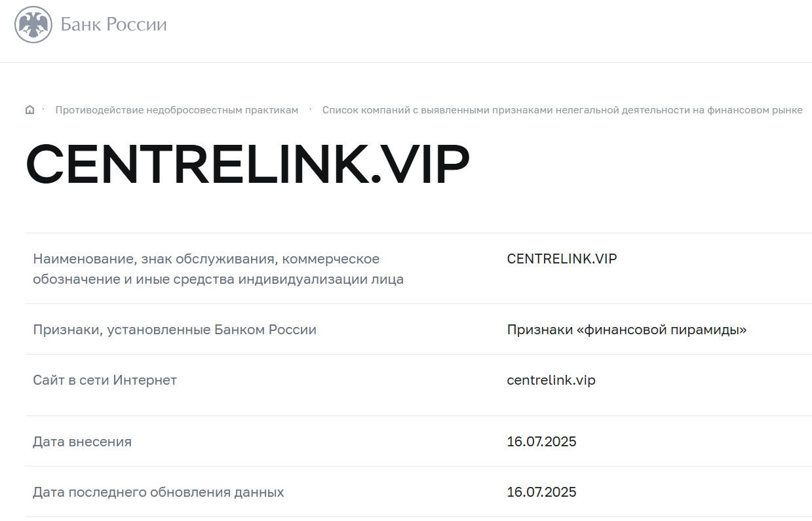
Task: Click the lowercase centrelink.vip website value
Action: pos(551,380)
